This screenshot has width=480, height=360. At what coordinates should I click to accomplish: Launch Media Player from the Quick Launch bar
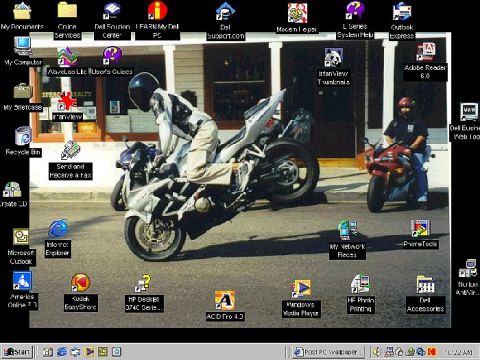pos(89,352)
